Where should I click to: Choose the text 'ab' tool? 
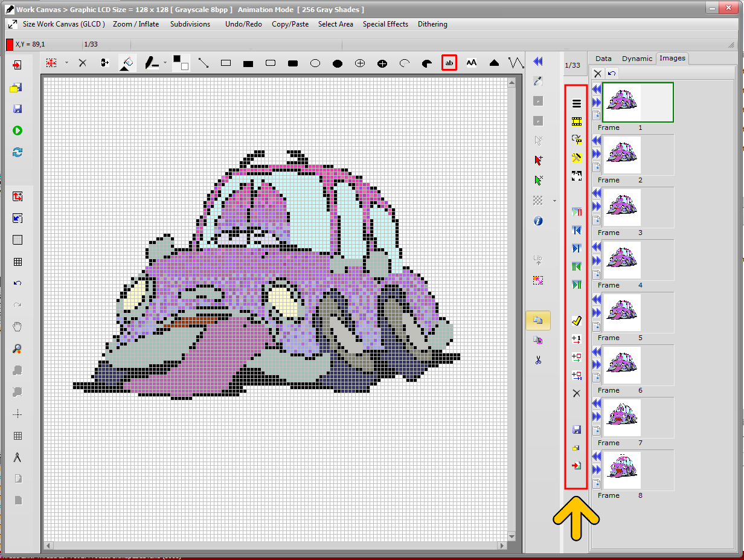click(449, 63)
